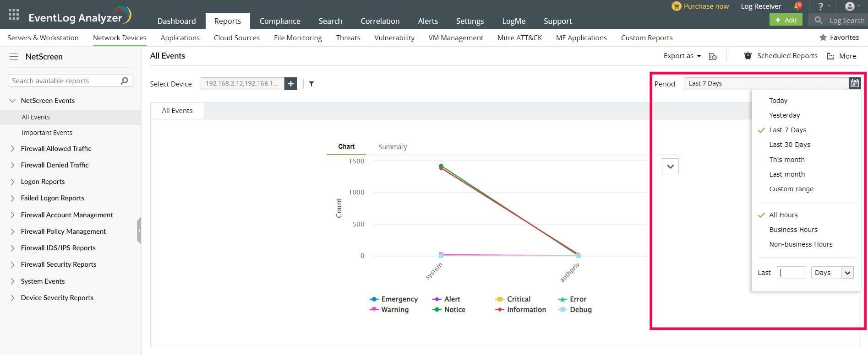Viewport: 868px width, 355px height.
Task: Toggle the Debug series in the legend
Action: (575, 310)
